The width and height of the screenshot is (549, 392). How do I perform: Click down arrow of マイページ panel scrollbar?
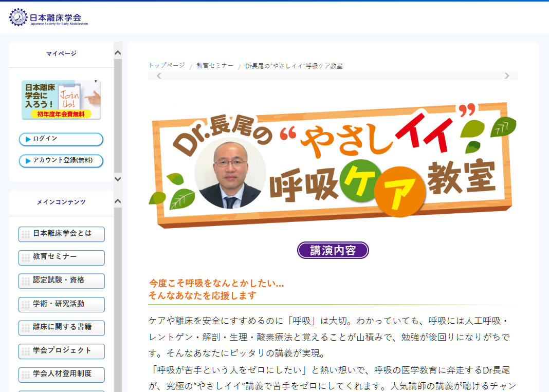point(118,179)
